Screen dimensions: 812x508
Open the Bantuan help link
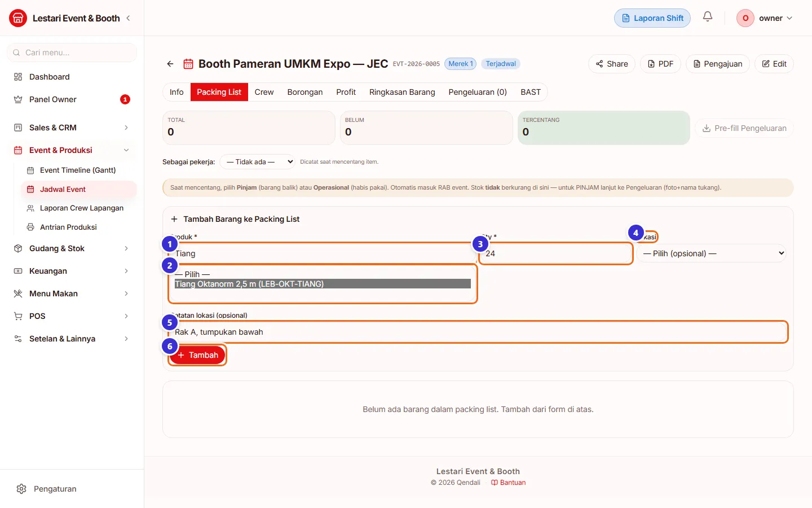[509, 483]
